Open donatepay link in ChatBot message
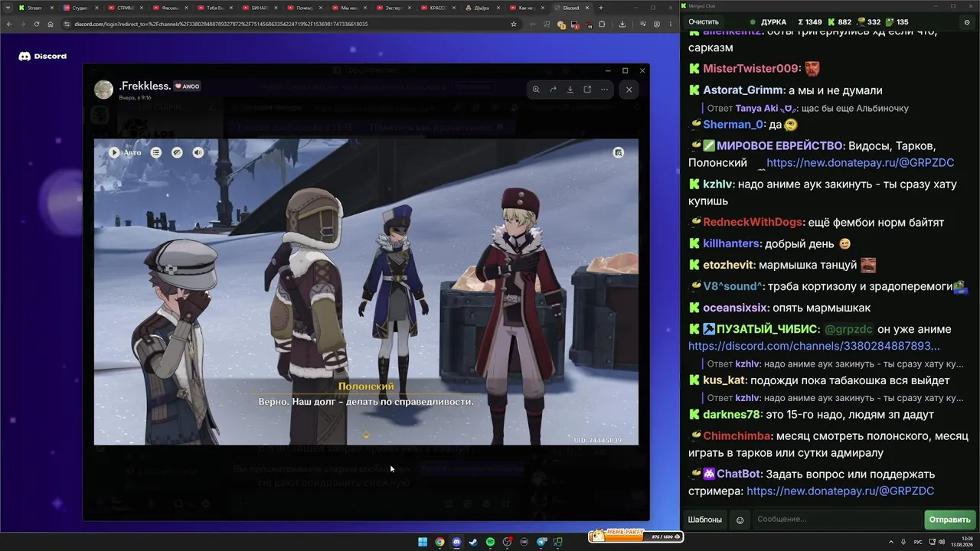980x551 pixels. (840, 491)
